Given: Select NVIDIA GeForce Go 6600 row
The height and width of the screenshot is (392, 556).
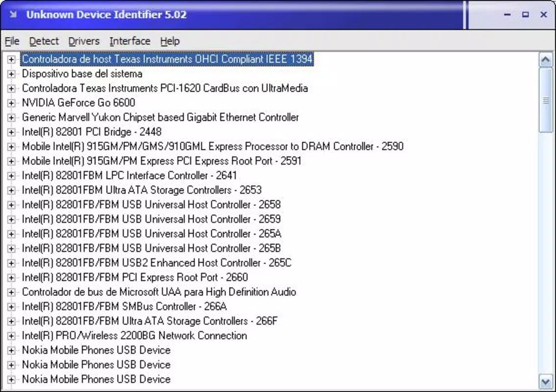Looking at the screenshot, I should click(78, 103).
